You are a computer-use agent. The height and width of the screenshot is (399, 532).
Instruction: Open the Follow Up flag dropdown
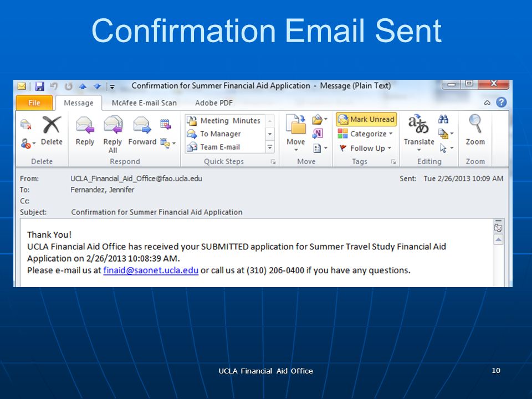pos(365,149)
